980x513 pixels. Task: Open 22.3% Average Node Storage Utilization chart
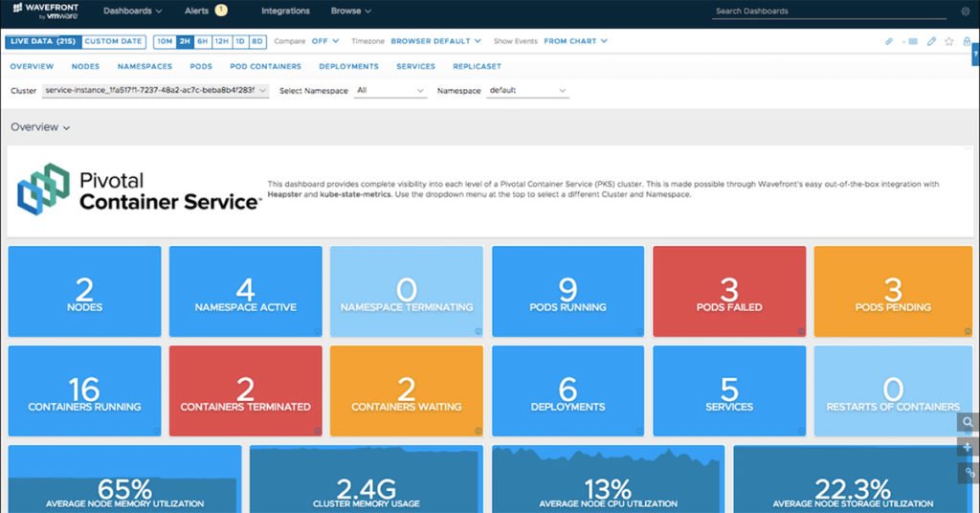(x=853, y=480)
